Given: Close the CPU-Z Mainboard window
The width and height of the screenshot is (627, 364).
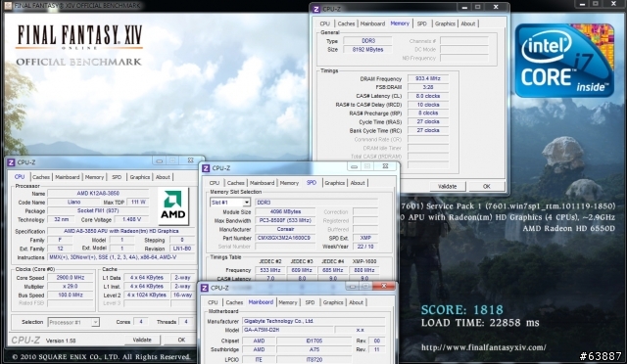Looking at the screenshot, I should [383, 286].
